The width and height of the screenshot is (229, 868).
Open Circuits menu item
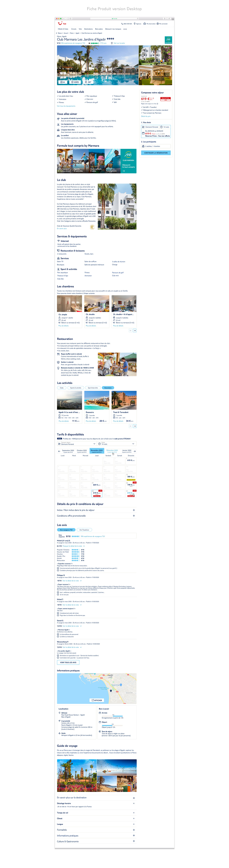pyautogui.click(x=74, y=29)
